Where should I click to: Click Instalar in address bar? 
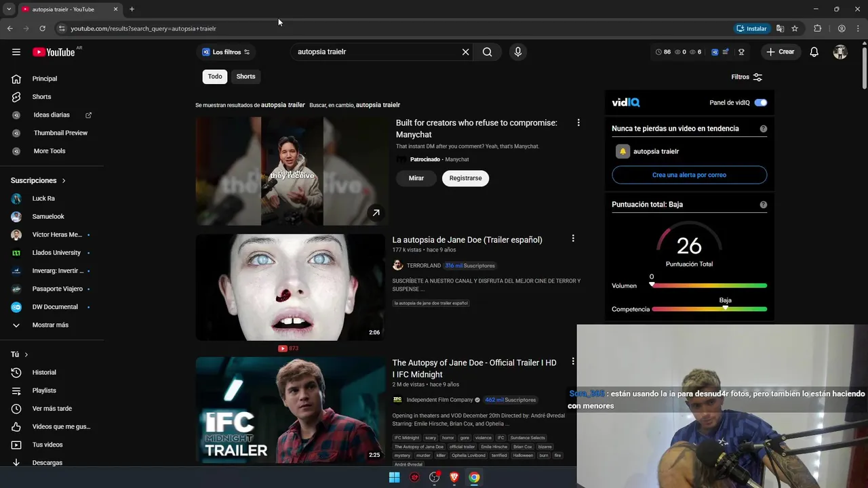(751, 28)
